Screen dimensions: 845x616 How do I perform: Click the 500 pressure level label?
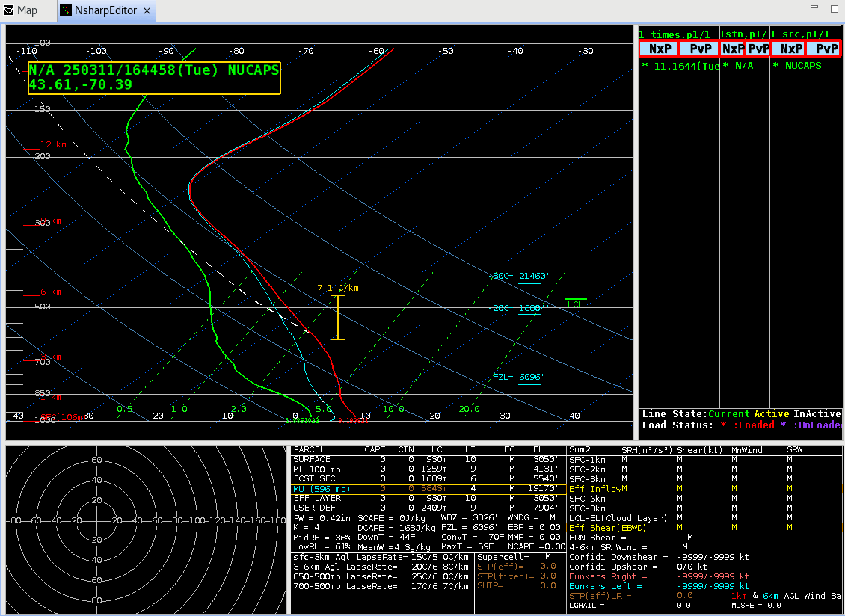click(x=42, y=307)
